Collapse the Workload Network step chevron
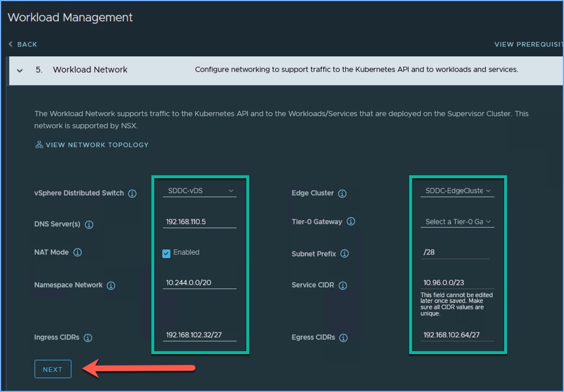564x392 pixels. click(x=20, y=70)
